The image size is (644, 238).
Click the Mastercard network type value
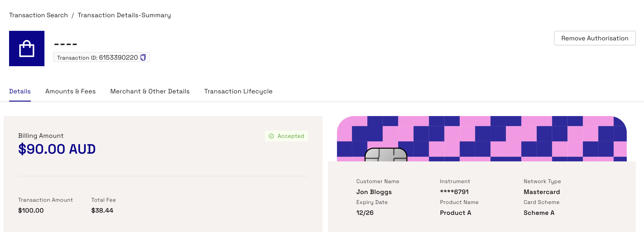pyautogui.click(x=542, y=192)
